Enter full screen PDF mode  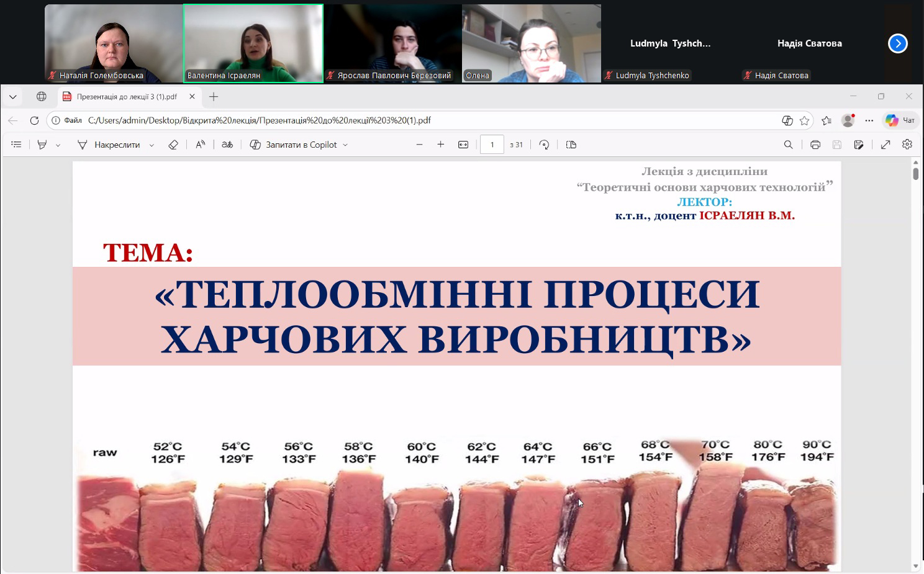[885, 145]
